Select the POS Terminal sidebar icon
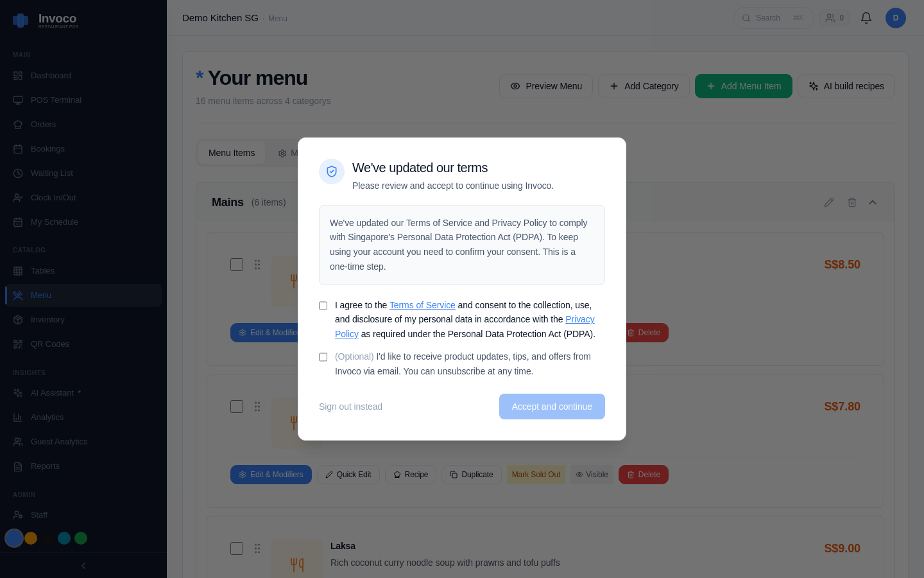Viewport: 924px width, 578px height. coord(17,100)
